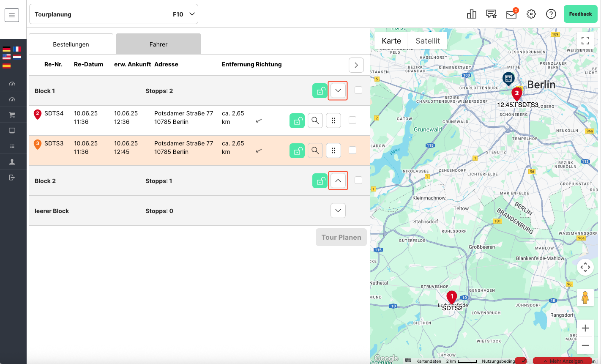The image size is (601, 364).
Task: Open the Kartendaten link
Action: click(x=429, y=361)
